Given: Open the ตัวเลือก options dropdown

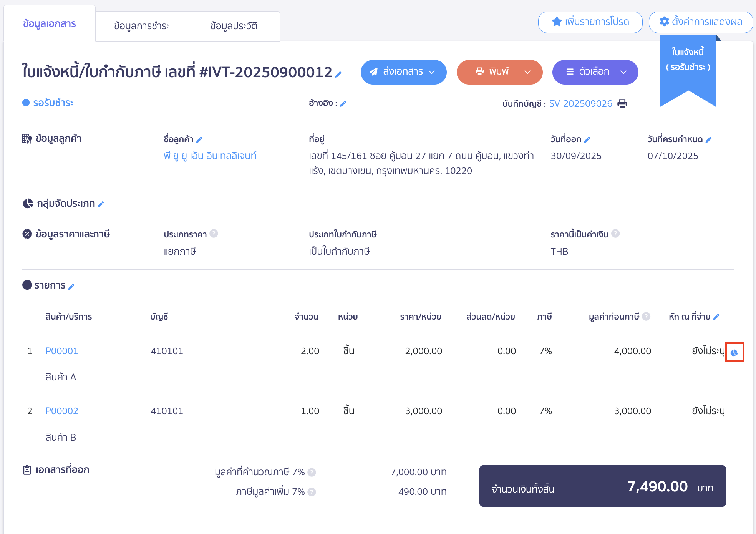Looking at the screenshot, I should (623, 72).
